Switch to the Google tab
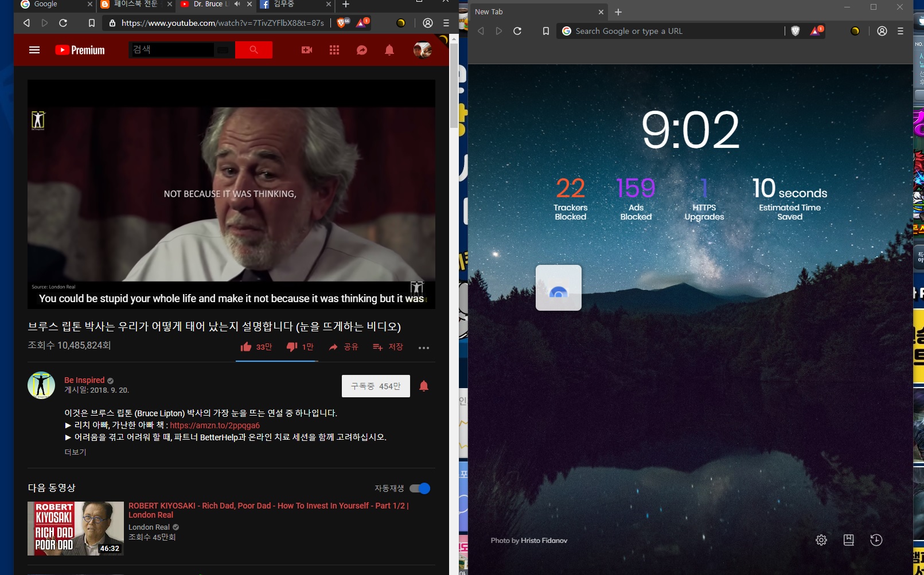 pos(53,4)
